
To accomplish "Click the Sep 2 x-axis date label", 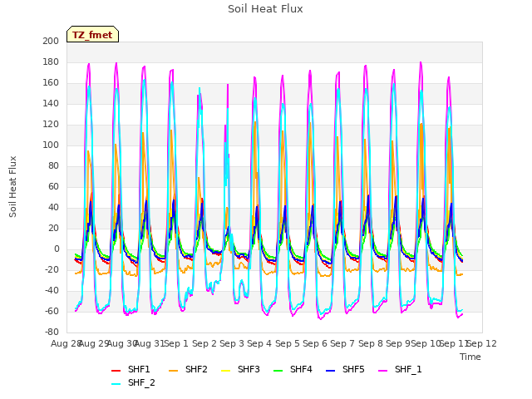I will pyautogui.click(x=204, y=343).
